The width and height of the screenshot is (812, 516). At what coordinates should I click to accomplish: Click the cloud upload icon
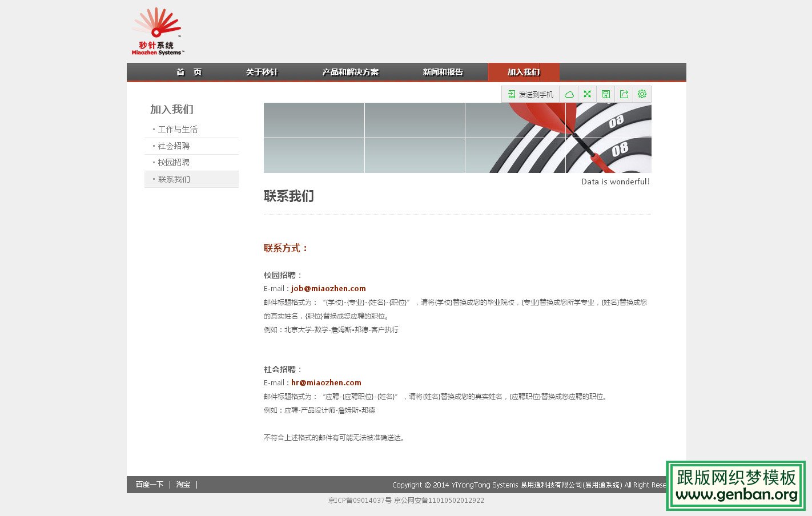pyautogui.click(x=569, y=94)
